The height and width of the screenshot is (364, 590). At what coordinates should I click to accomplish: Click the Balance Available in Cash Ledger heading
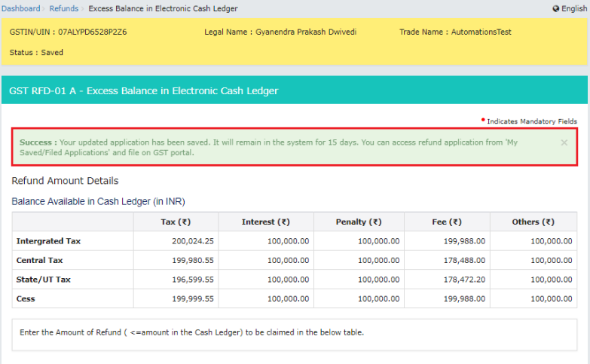point(98,201)
